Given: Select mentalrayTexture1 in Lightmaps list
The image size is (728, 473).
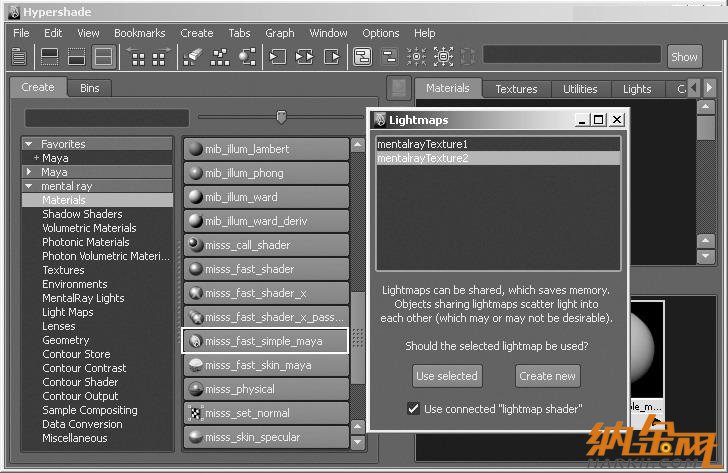Looking at the screenshot, I should pos(498,144).
